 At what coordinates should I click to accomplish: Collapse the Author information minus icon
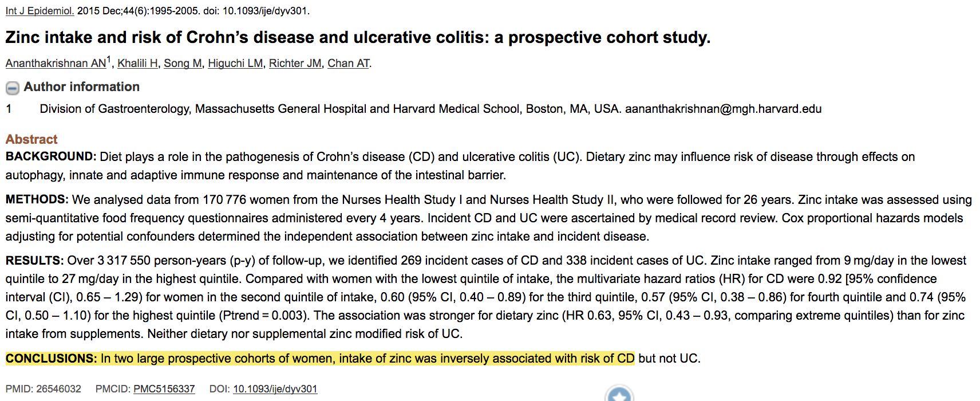click(x=12, y=88)
